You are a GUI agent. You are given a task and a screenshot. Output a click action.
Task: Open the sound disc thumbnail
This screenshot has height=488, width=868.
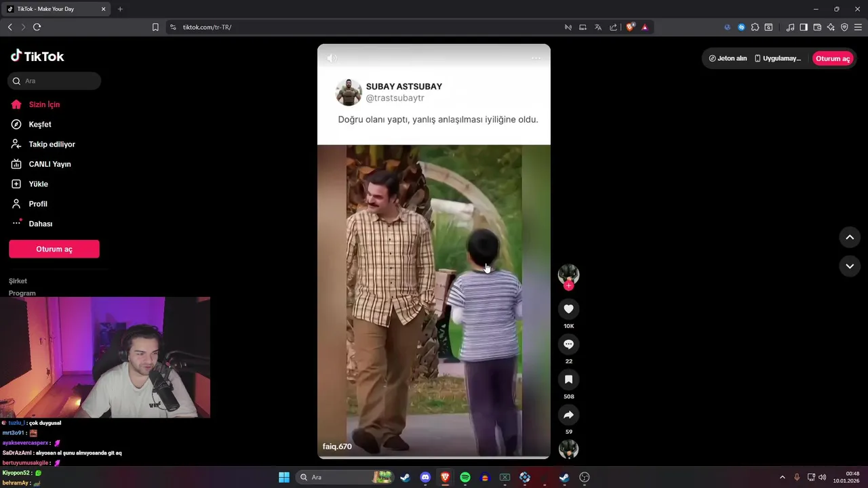pyautogui.click(x=568, y=449)
